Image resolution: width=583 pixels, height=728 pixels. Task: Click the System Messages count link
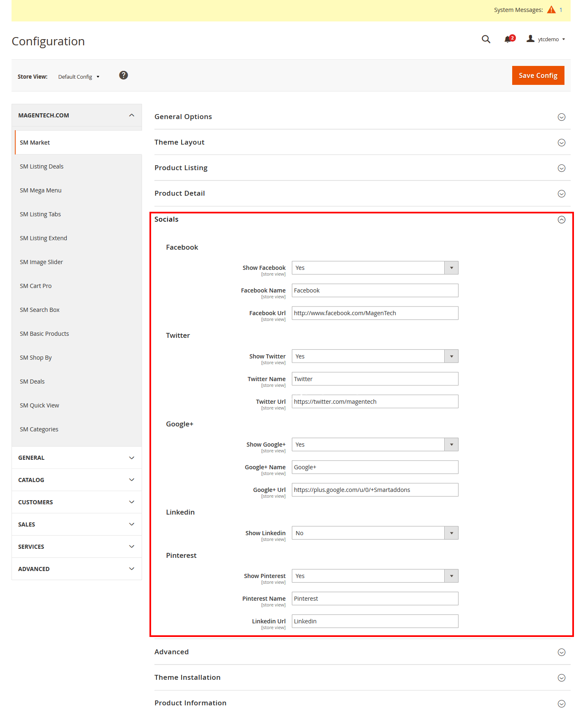tap(561, 10)
